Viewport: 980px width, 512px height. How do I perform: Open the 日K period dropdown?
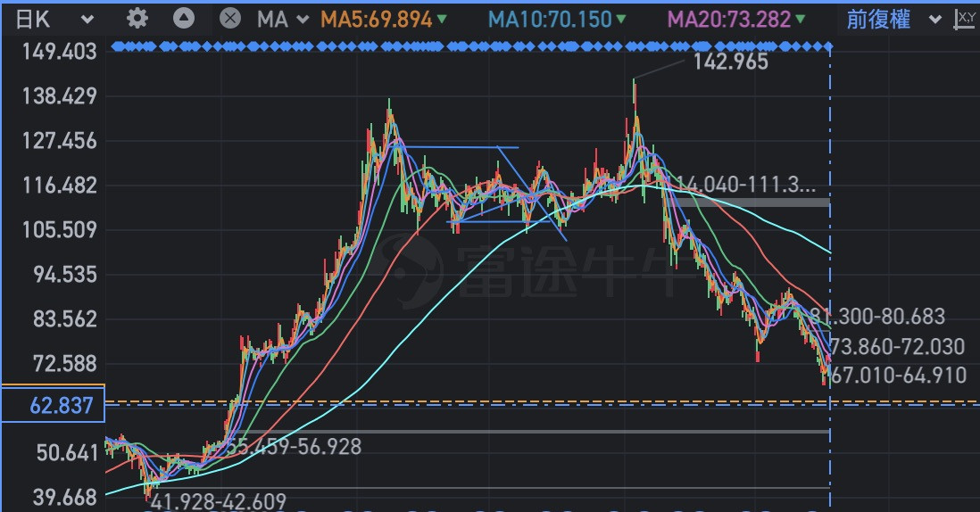point(87,20)
